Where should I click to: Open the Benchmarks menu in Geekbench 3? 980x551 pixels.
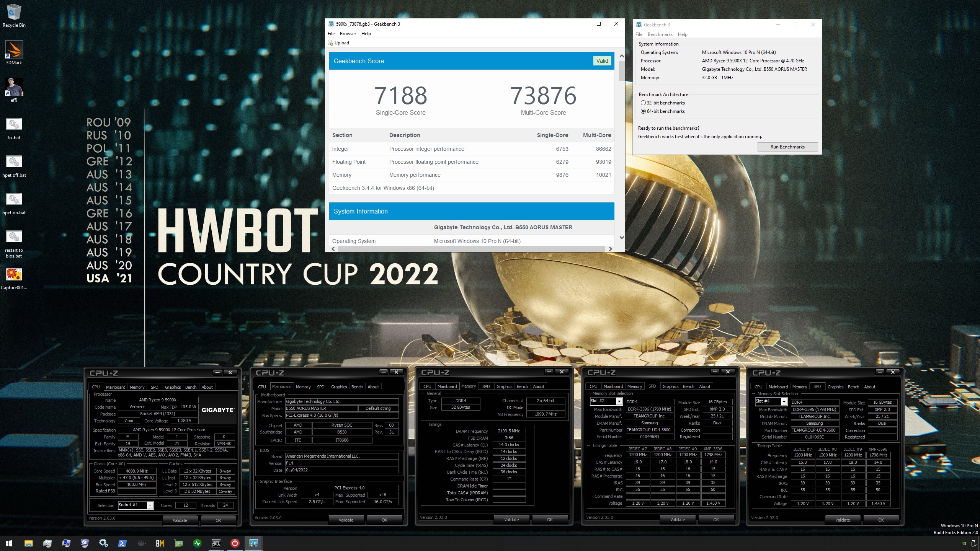click(660, 34)
